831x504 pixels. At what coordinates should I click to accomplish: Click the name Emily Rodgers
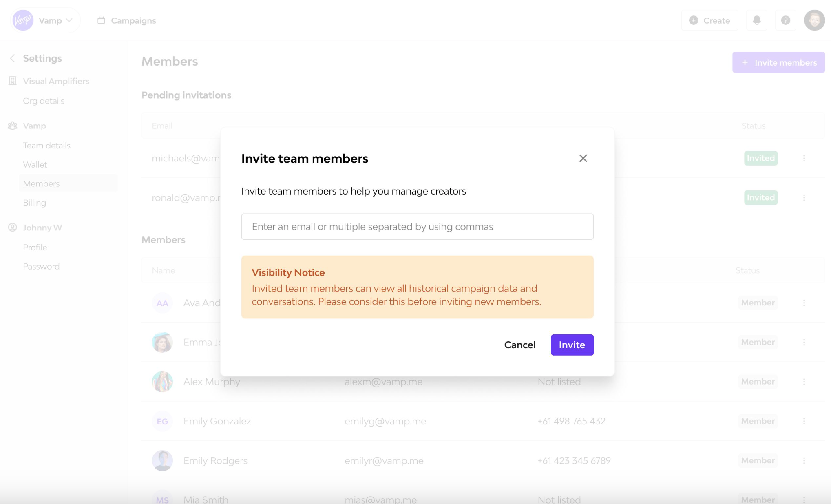tap(215, 461)
